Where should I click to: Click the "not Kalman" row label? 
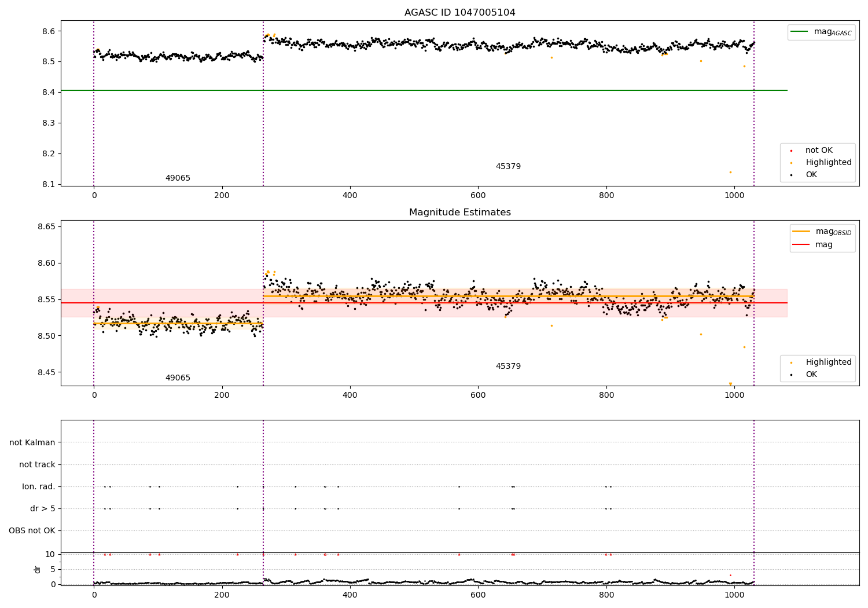[32, 442]
